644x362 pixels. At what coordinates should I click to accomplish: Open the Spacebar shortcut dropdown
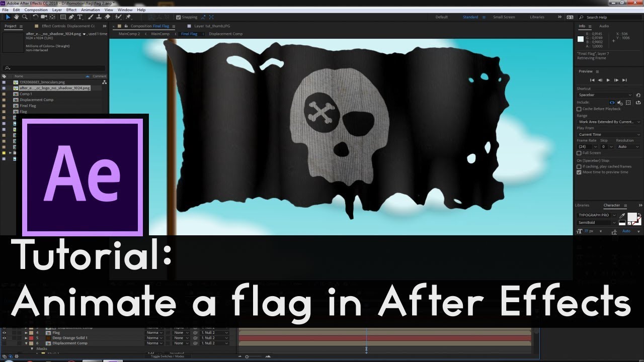(x=605, y=95)
